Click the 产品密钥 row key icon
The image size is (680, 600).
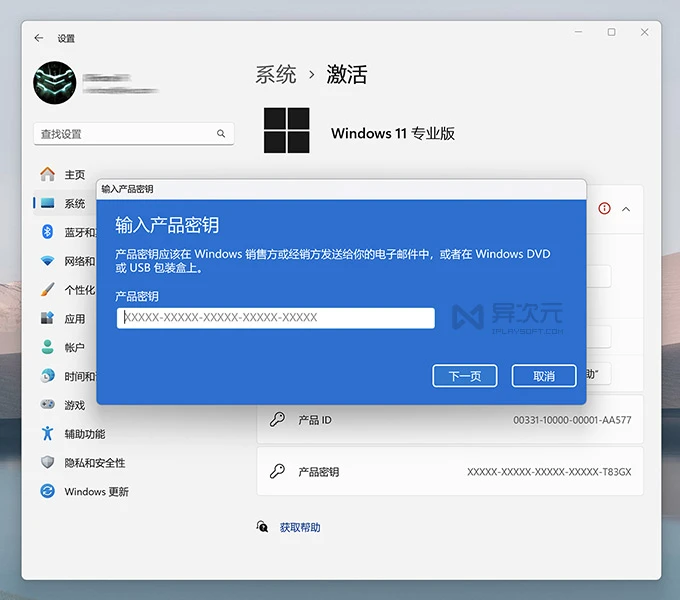tap(277, 471)
